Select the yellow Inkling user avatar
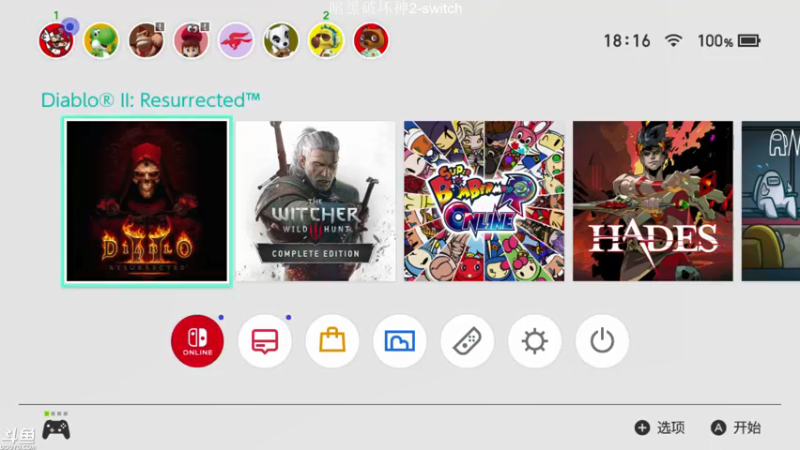 click(x=326, y=40)
